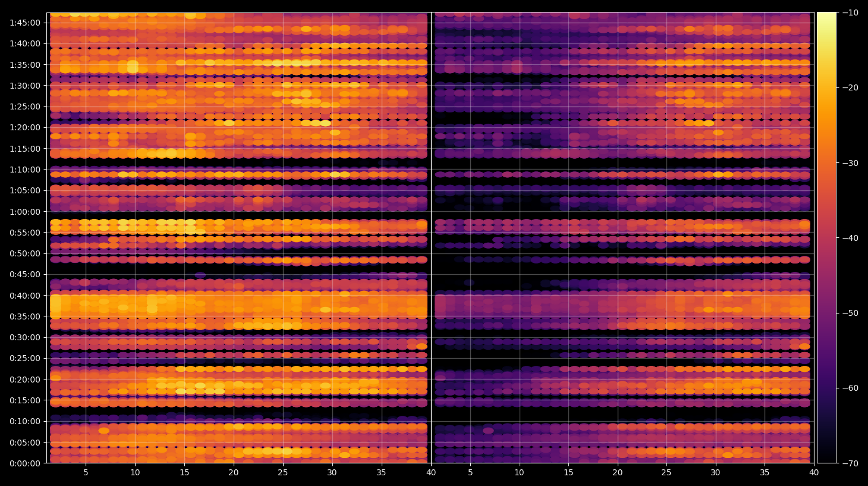Click the 0:25:00 time axis label

(25, 358)
